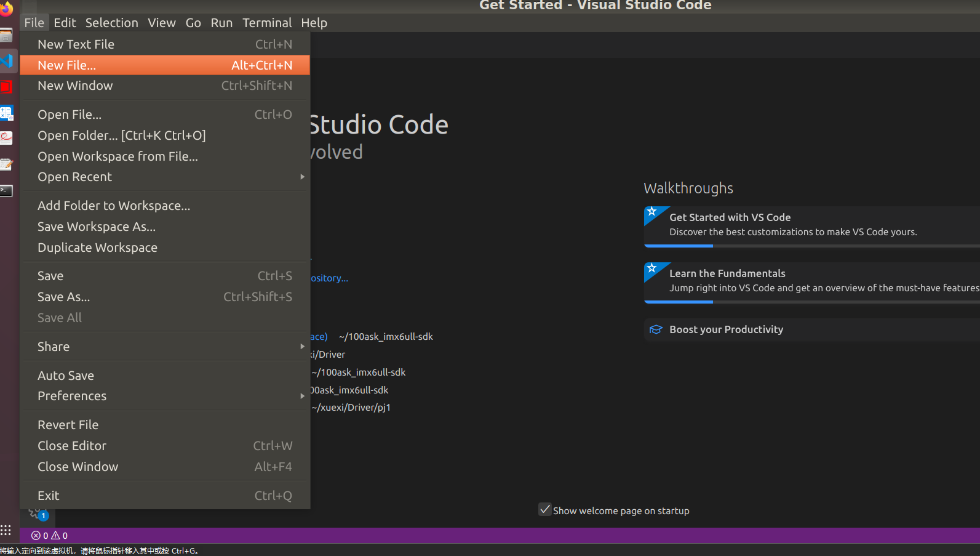
Task: Open the calculator icon in the dock
Action: (x=6, y=113)
